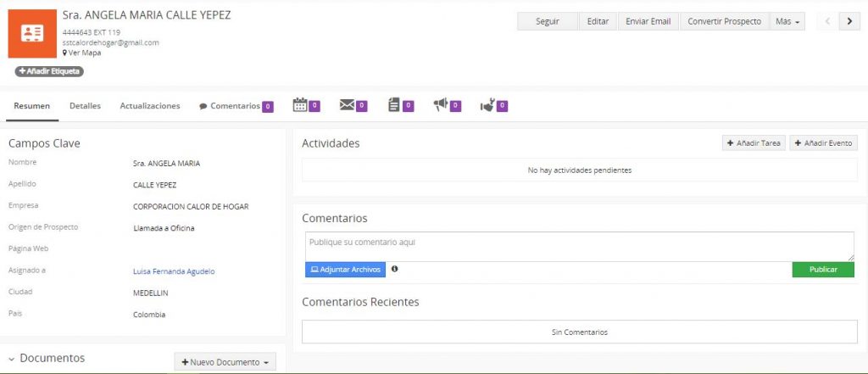Open the emails envelope tab icon
Viewport: 868px width, 374px height.
point(347,105)
